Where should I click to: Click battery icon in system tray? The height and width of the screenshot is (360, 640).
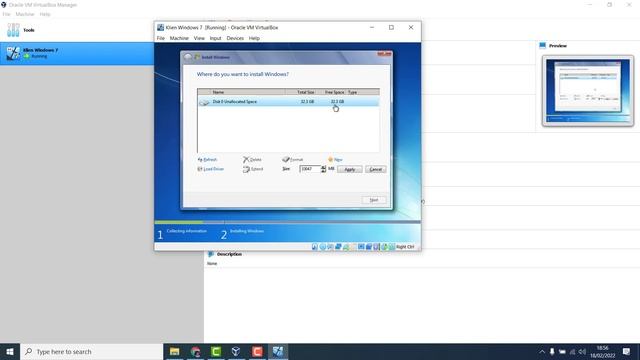click(562, 352)
